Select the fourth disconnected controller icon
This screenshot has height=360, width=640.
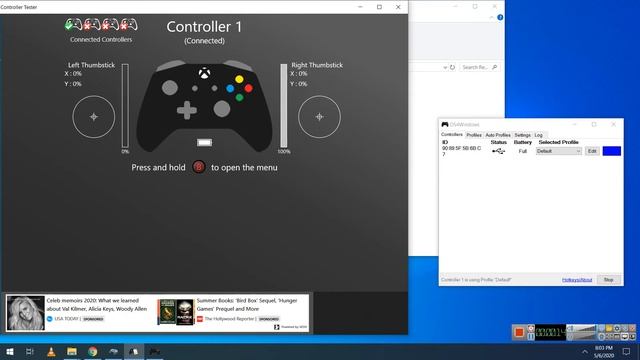click(x=129, y=25)
